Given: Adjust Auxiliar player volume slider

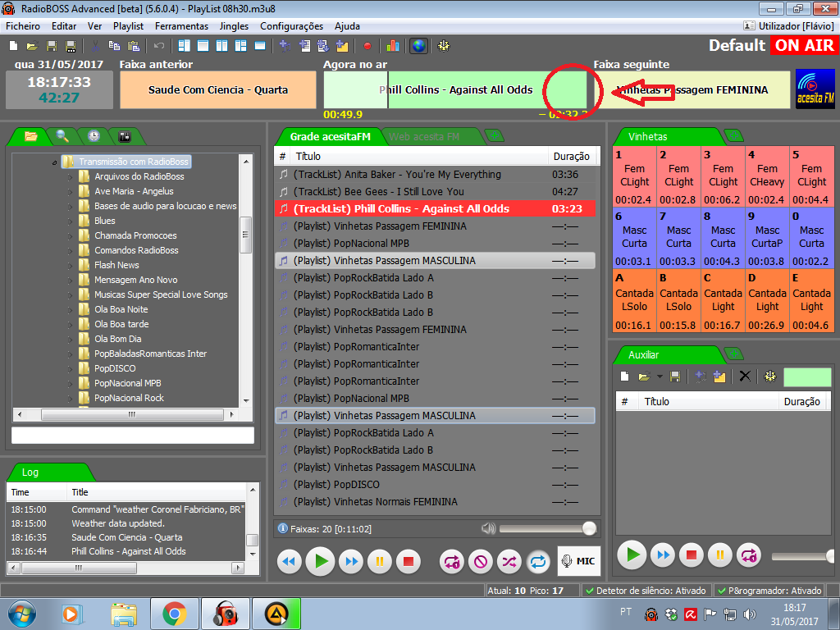Looking at the screenshot, I should (x=802, y=557).
